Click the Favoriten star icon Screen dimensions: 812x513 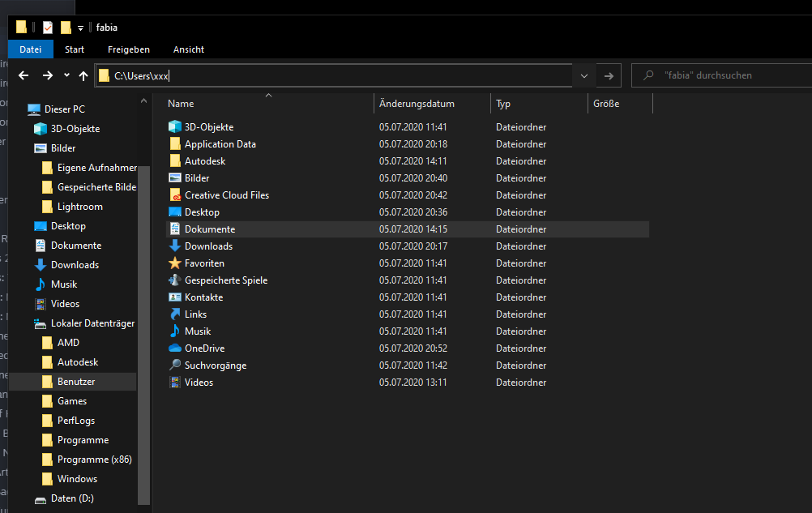(175, 263)
